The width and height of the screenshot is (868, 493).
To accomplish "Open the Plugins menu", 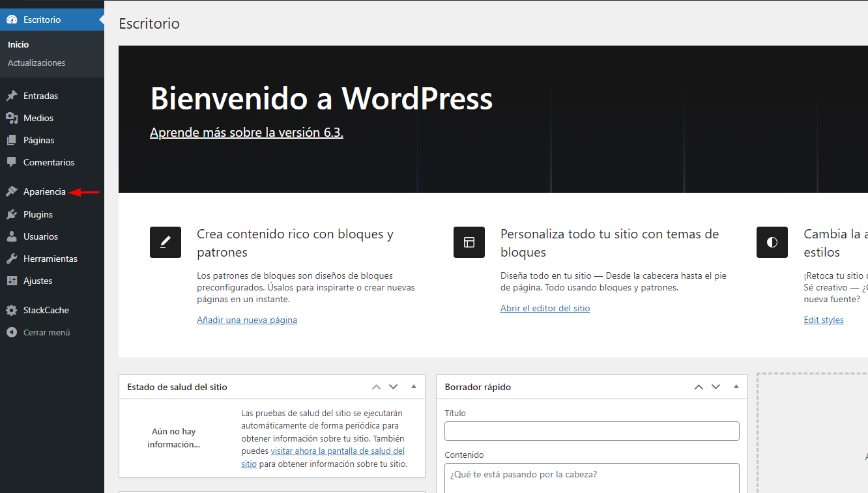I will tap(52, 214).
